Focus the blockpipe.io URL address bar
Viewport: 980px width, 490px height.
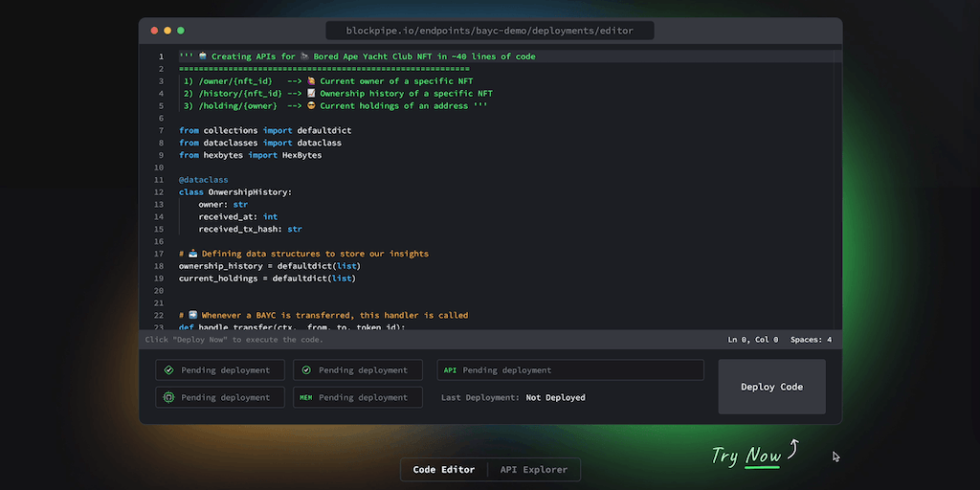[489, 31]
